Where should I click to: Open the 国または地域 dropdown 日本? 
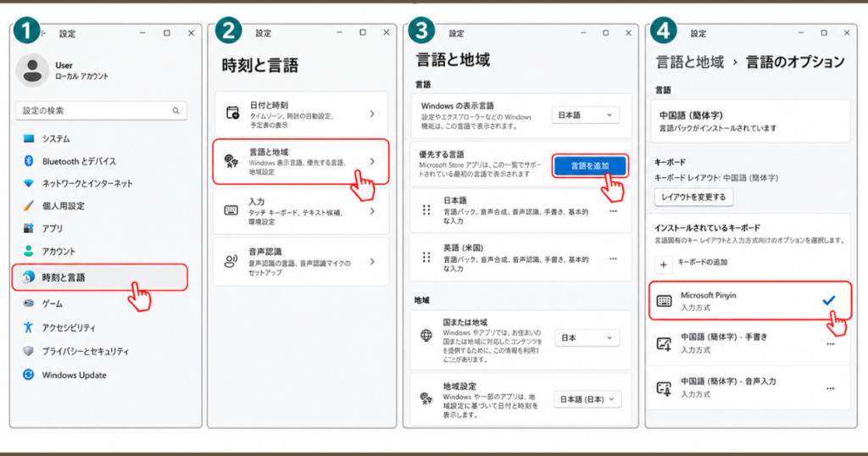click(x=587, y=337)
